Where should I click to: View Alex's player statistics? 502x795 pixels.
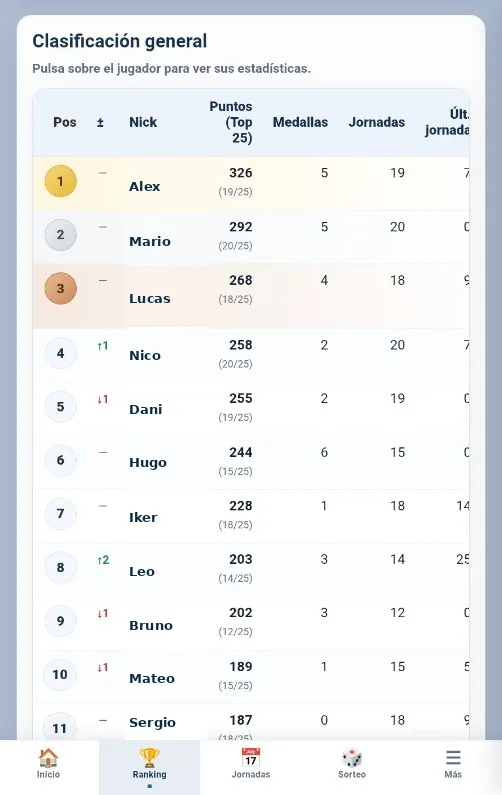pyautogui.click(x=145, y=187)
